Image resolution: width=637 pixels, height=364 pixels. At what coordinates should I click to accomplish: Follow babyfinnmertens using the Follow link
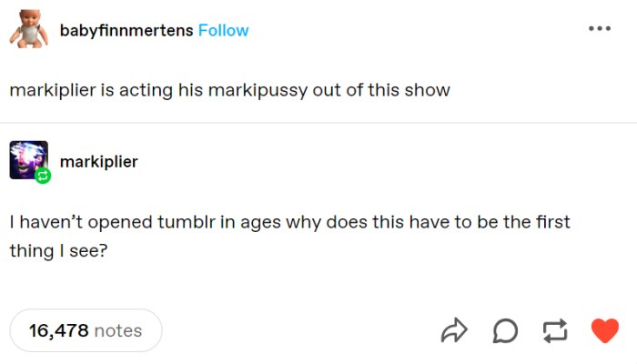[x=223, y=30]
